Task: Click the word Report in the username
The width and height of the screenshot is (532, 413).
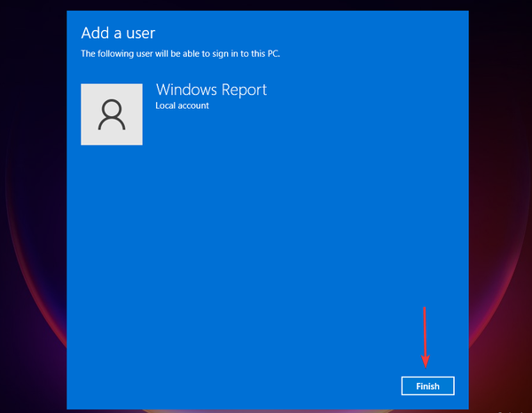Action: pyautogui.click(x=245, y=90)
